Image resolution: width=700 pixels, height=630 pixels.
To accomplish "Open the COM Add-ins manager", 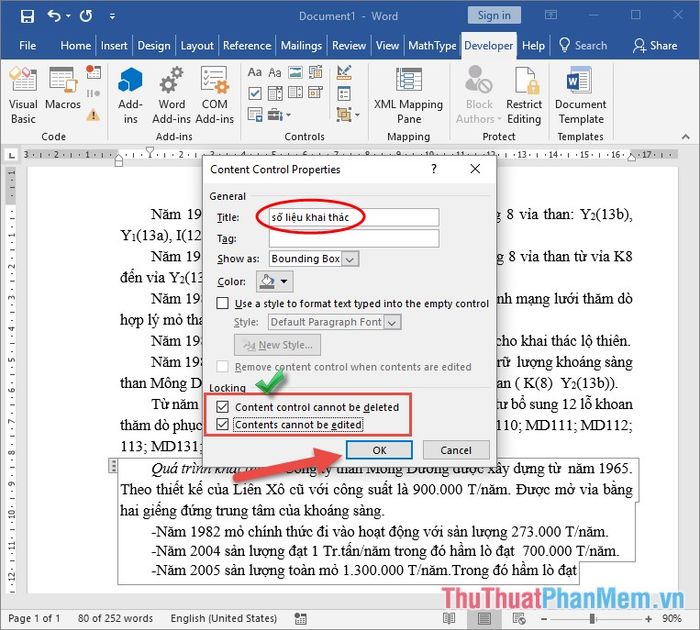I will tap(215, 95).
